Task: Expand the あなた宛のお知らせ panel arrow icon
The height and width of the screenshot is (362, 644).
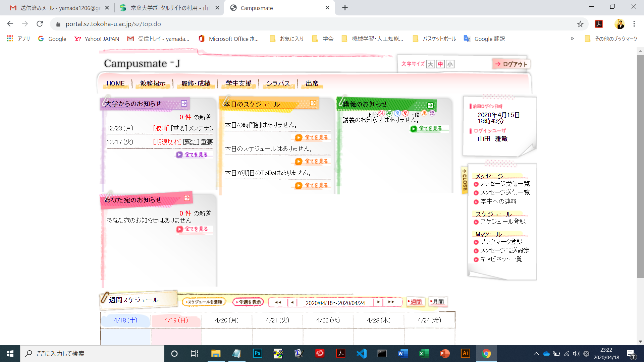Action: coord(187,198)
